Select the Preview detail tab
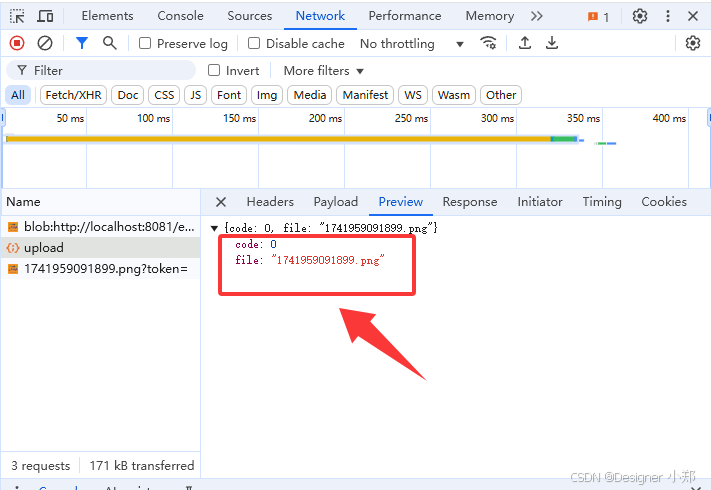 [x=401, y=202]
